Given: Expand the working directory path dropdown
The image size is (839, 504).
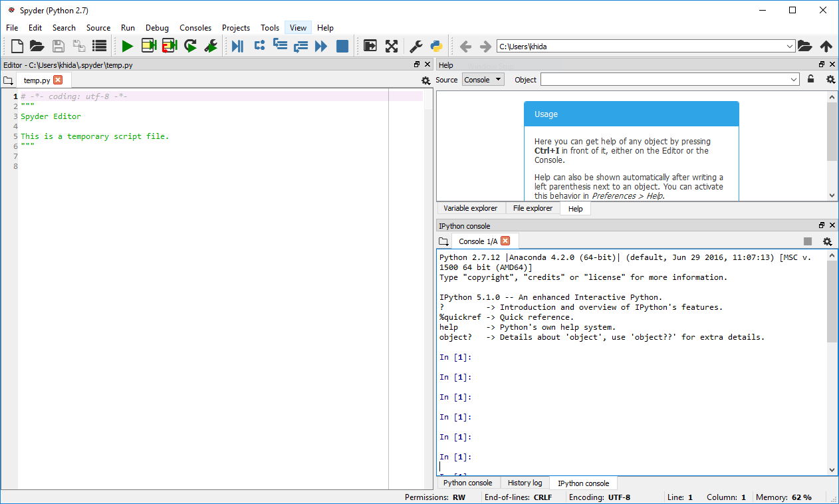Looking at the screenshot, I should 790,46.
